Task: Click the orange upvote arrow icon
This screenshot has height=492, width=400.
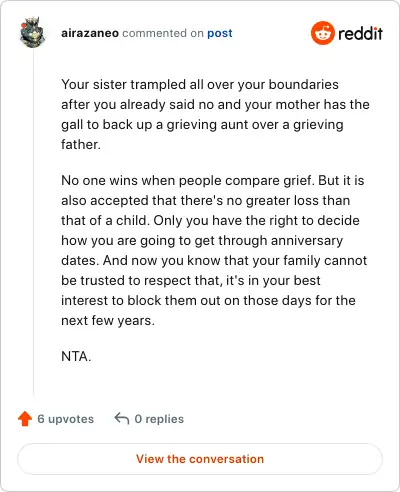Action: point(25,419)
